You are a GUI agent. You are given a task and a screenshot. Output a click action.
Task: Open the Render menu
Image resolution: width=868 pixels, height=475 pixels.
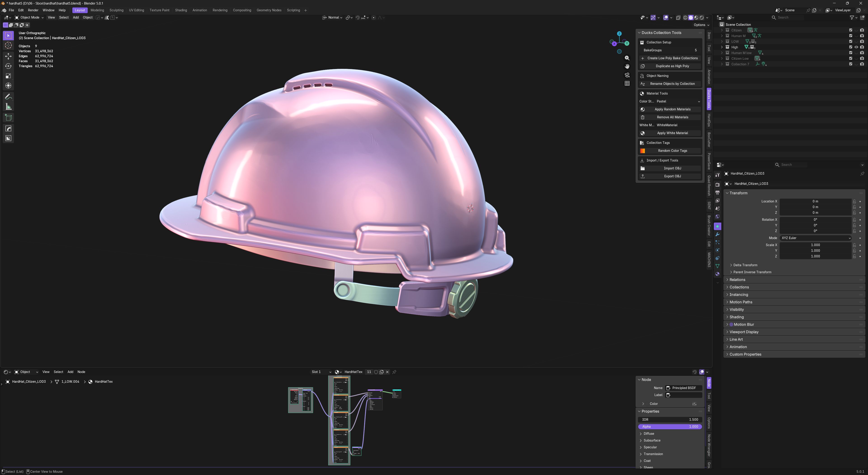click(33, 10)
